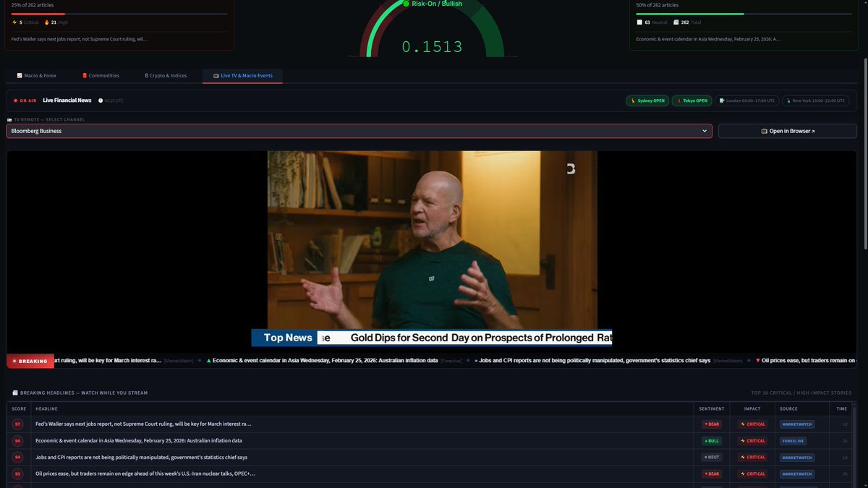
Task: Click the Bitcoin icon on Crypto & Indices tab
Action: point(147,75)
